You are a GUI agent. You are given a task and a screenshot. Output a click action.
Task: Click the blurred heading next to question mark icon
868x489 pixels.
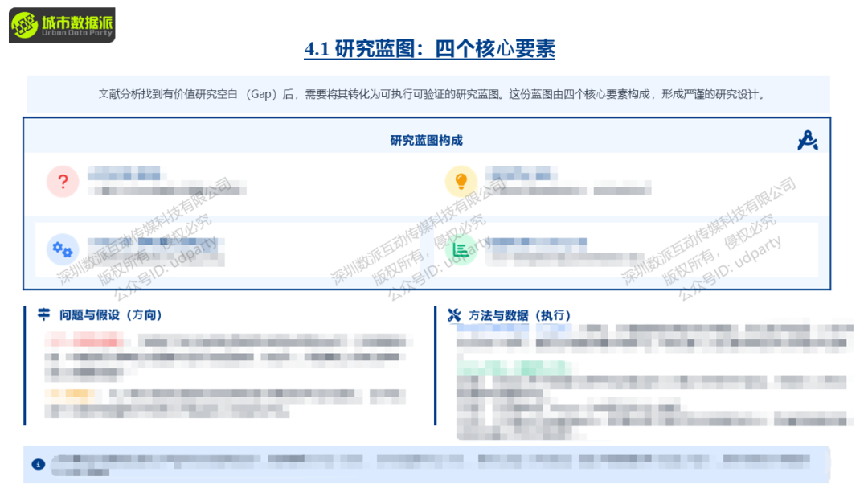[124, 174]
